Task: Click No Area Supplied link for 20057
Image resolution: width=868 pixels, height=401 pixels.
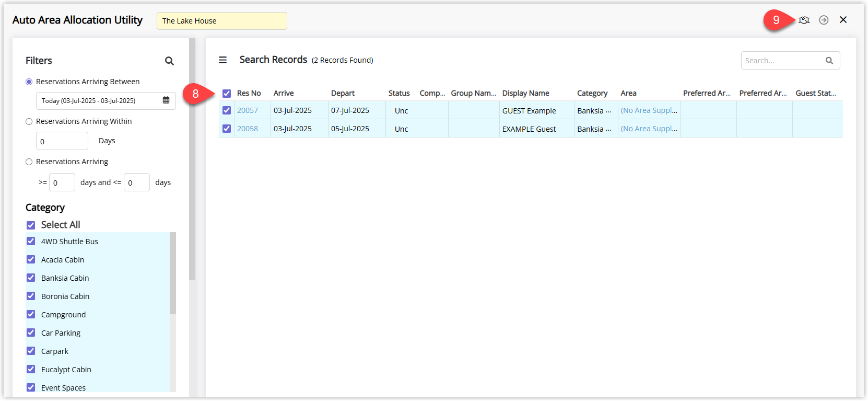Action: point(649,110)
